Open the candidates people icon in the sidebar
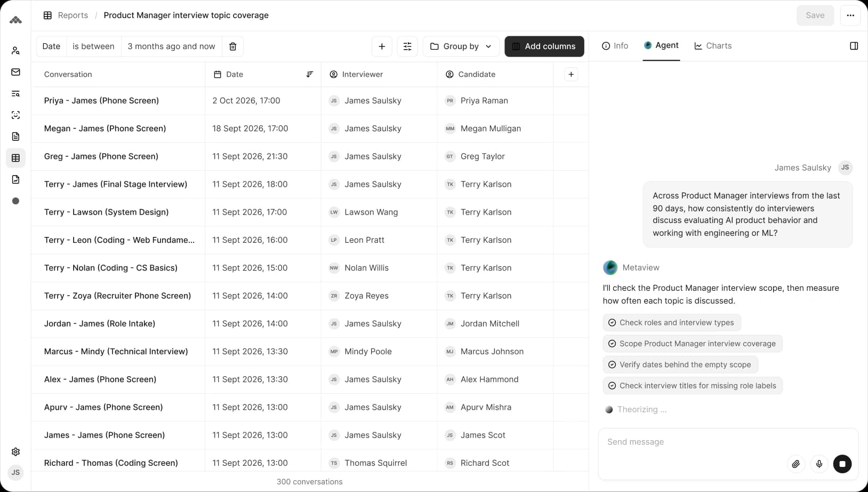The image size is (868, 492). 15,51
